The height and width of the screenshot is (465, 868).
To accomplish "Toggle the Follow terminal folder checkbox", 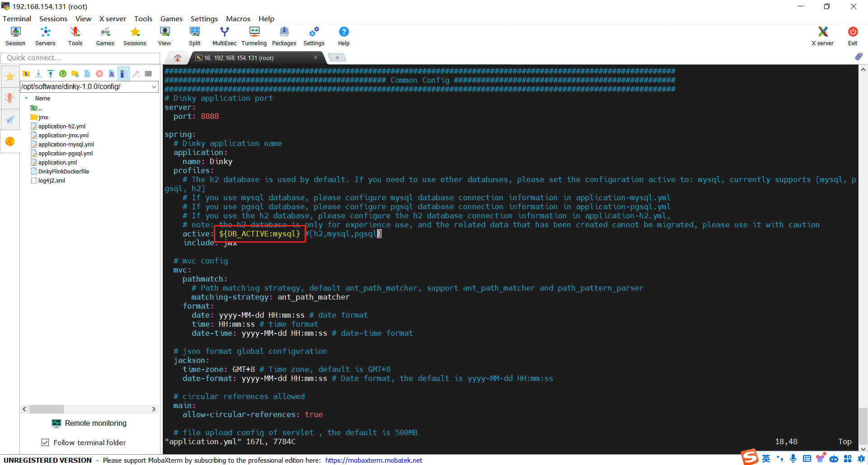I will pos(45,442).
